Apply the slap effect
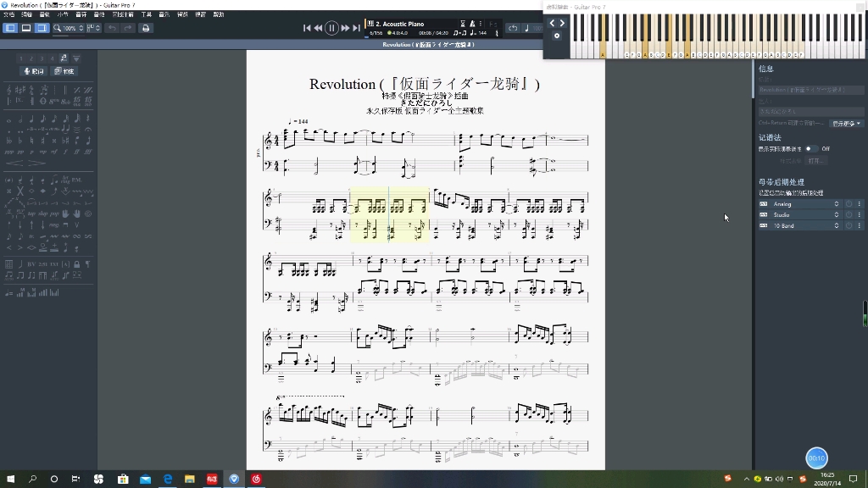Viewport: 868px width, 488px height. click(x=42, y=213)
